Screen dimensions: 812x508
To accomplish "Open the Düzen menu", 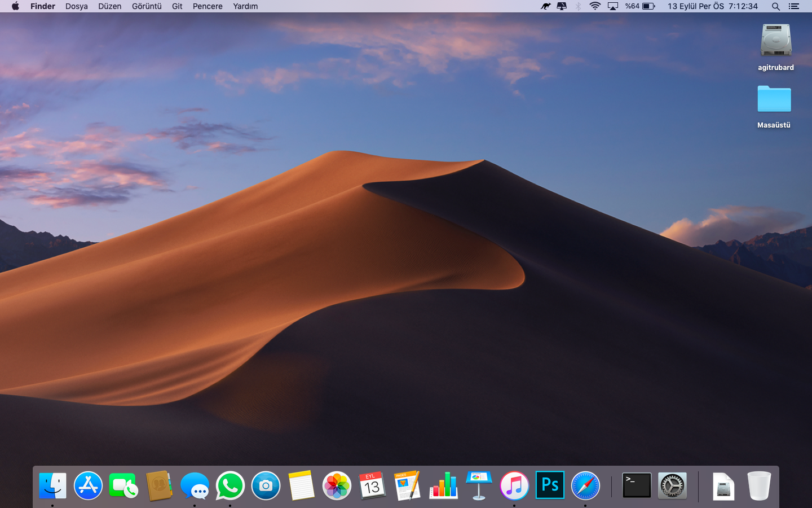I will [x=110, y=6].
